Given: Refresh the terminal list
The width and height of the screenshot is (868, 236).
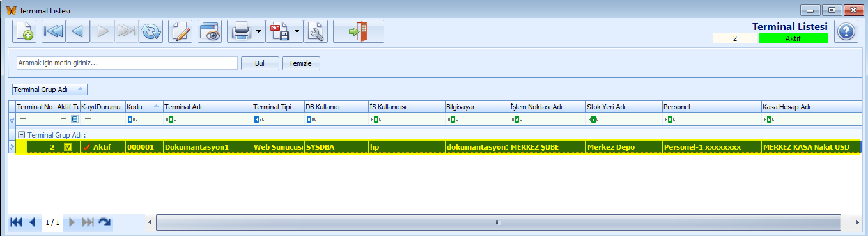Looking at the screenshot, I should 151,31.
